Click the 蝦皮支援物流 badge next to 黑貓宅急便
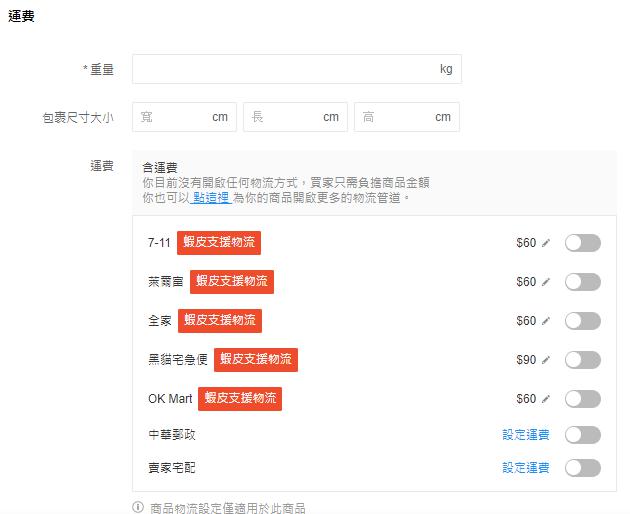Viewport: 630px width, 514px height. (x=256, y=360)
